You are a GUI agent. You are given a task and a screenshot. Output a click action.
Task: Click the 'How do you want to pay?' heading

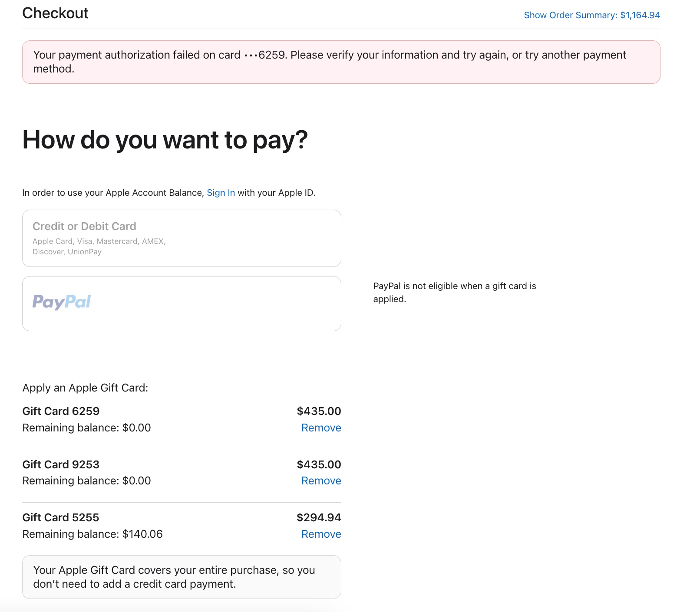click(165, 140)
